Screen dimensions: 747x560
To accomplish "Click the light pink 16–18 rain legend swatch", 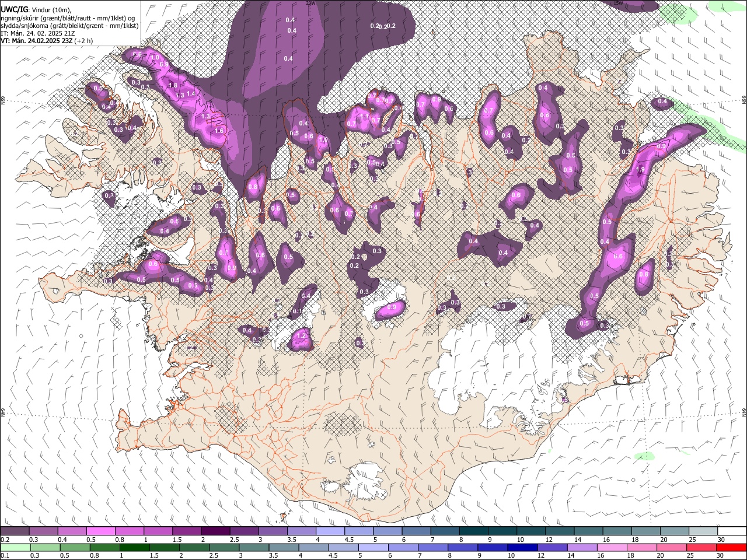I will click(x=612, y=548).
